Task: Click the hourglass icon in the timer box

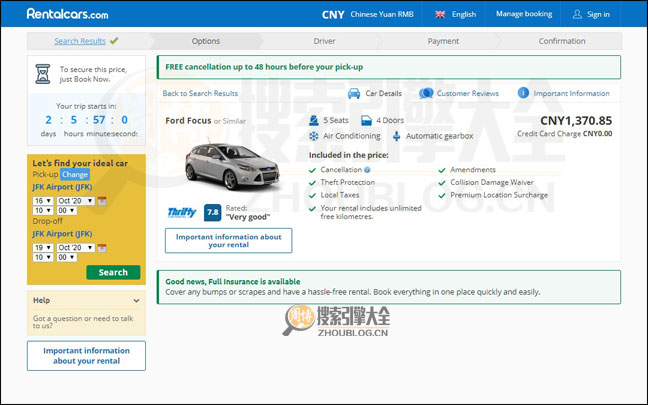Action: point(43,74)
